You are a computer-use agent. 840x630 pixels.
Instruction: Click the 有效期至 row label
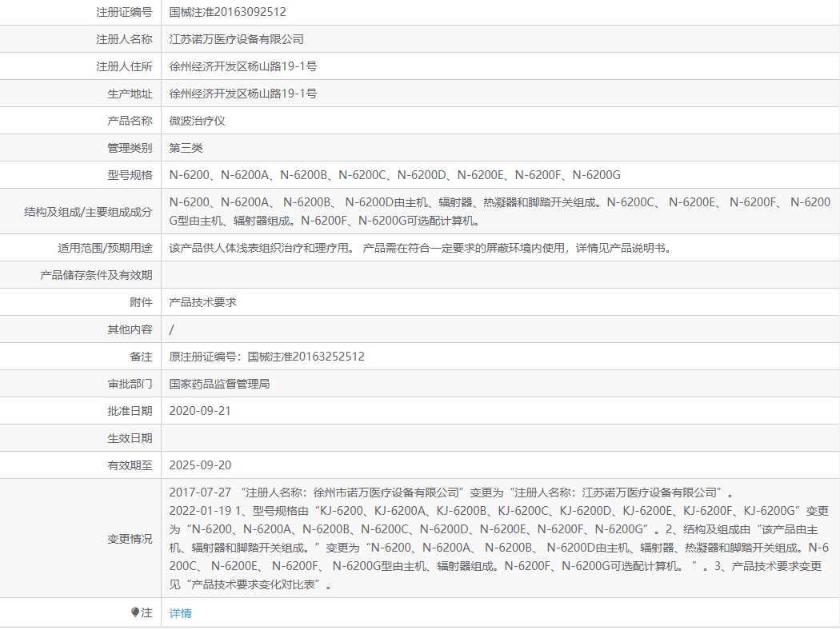point(130,465)
